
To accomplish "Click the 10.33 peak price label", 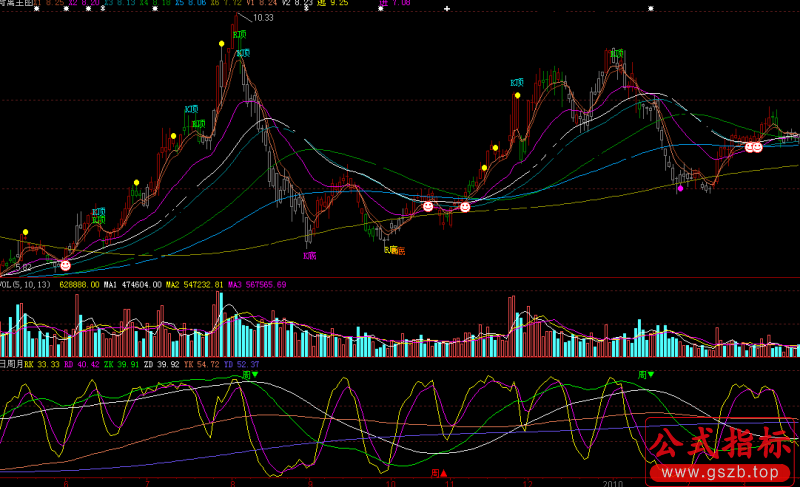I will (x=262, y=18).
